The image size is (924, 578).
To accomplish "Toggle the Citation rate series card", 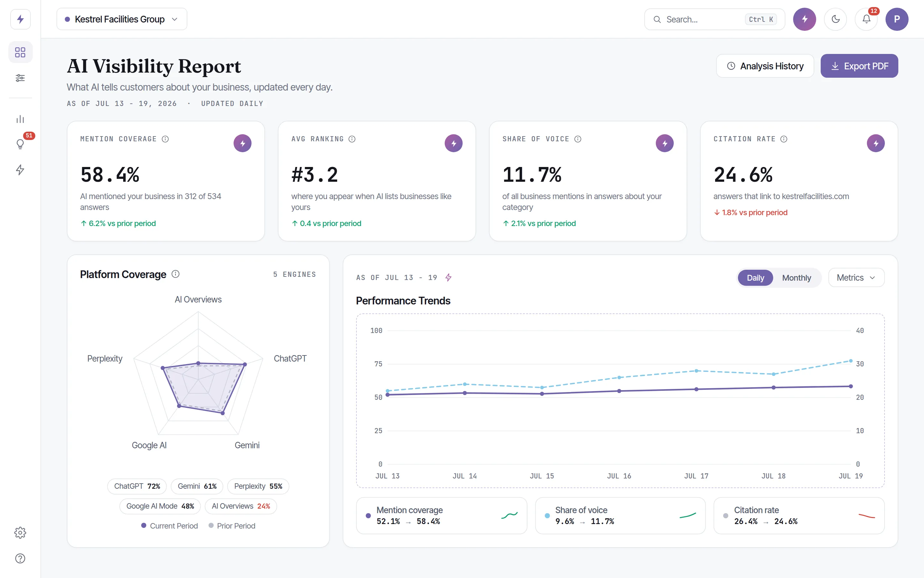I will point(799,516).
